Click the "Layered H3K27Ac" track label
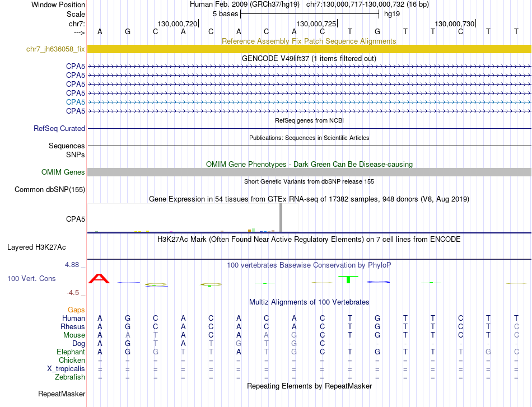 pyautogui.click(x=36, y=247)
